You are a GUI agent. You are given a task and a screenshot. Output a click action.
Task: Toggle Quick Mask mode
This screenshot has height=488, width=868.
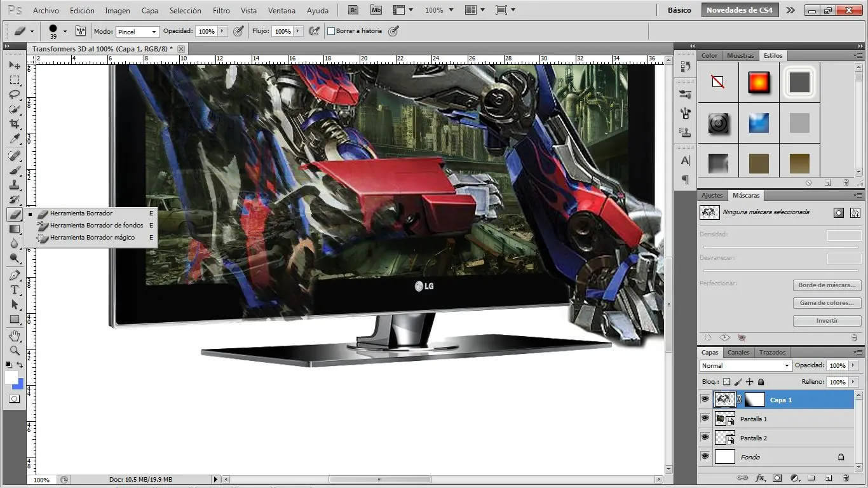tap(15, 398)
